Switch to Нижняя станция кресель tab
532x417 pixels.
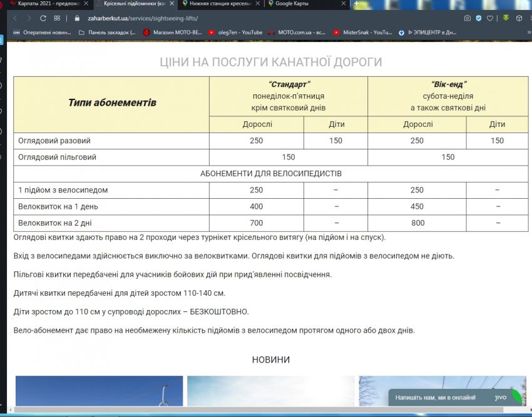[220, 3]
